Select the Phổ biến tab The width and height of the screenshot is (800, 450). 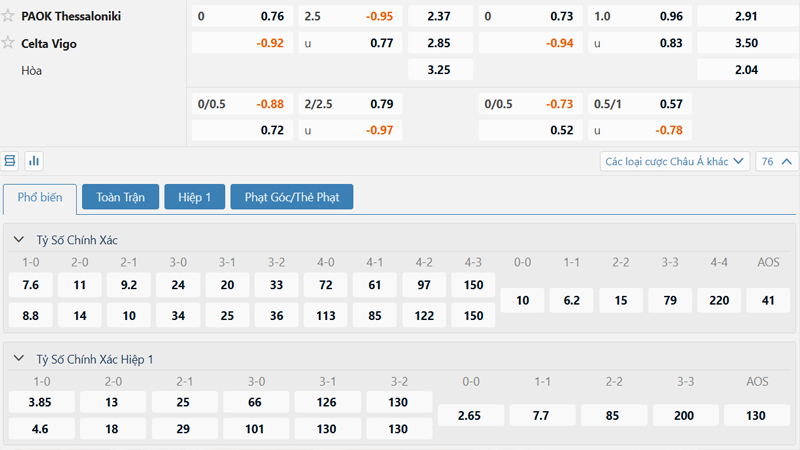(39, 198)
